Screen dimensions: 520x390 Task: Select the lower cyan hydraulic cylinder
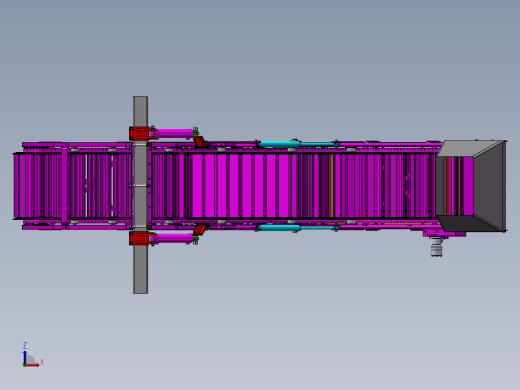(279, 228)
